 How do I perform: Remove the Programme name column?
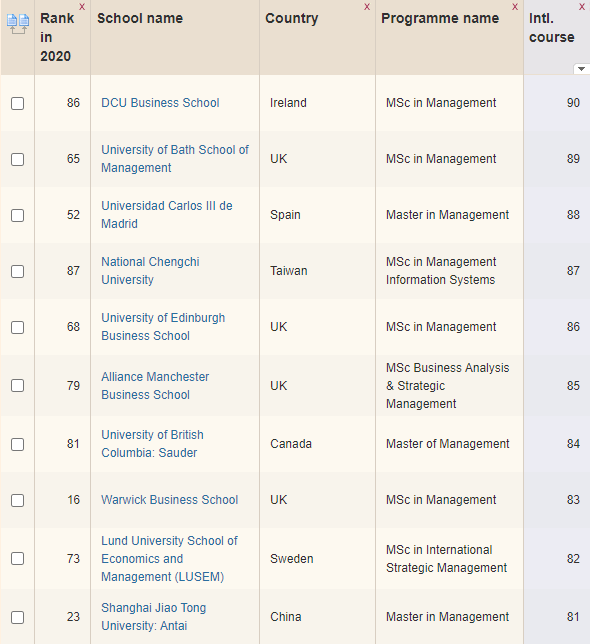point(515,7)
